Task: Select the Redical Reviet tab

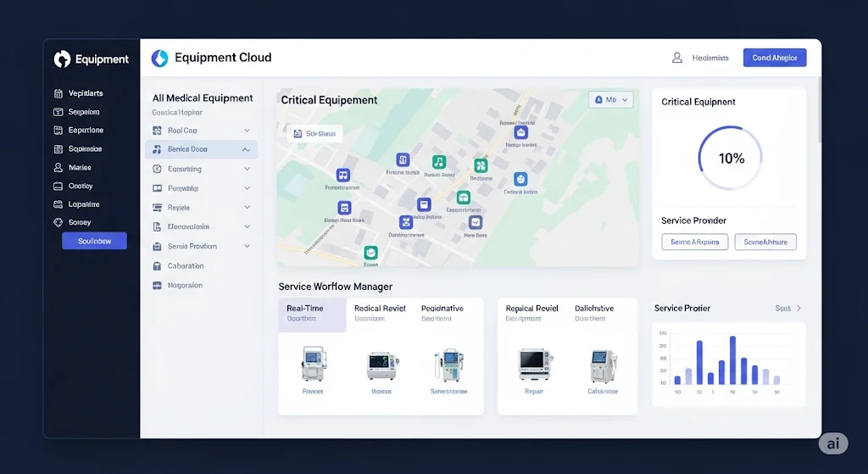Action: [380, 313]
